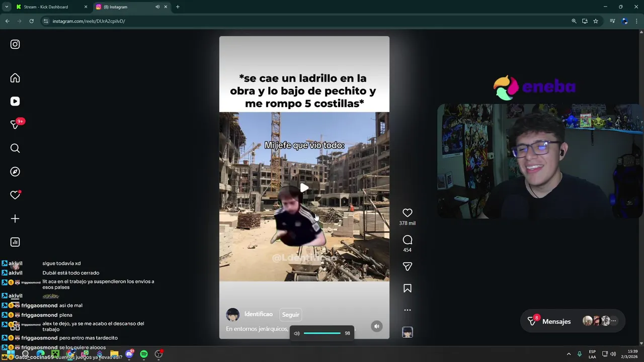This screenshot has width=644, height=362.
Task: Share the reel via paper plane icon
Action: pos(408,266)
